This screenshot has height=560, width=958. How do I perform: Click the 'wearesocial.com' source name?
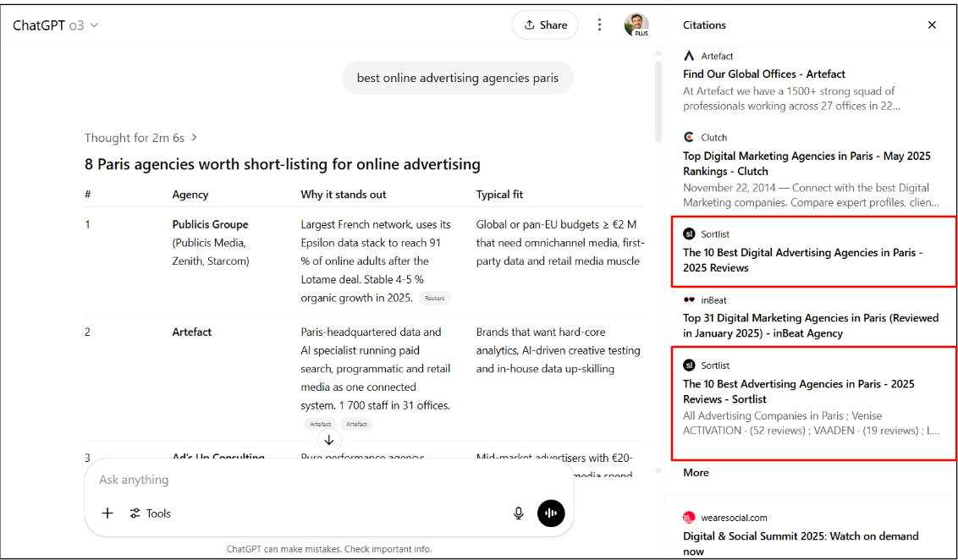pos(735,518)
